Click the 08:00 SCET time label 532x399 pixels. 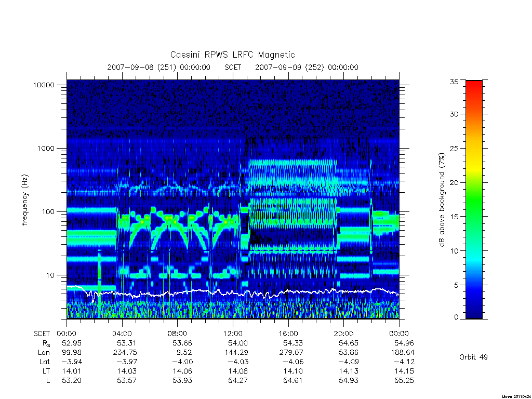pos(178,334)
